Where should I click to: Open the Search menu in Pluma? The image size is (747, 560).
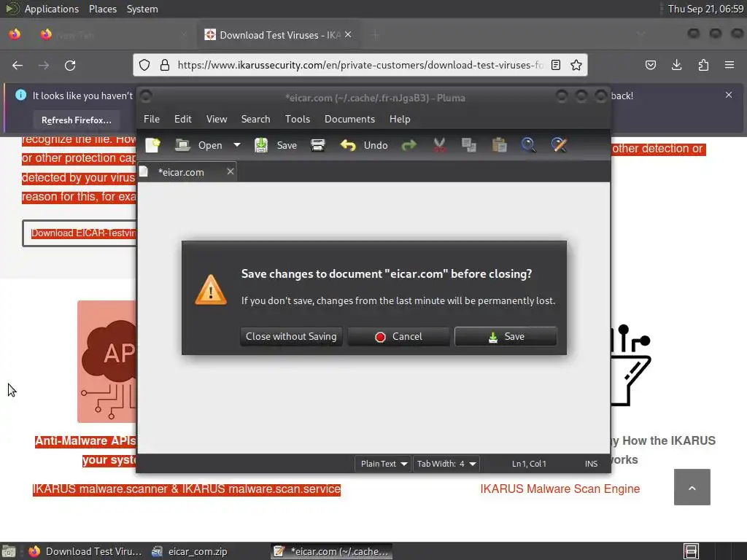pos(255,119)
